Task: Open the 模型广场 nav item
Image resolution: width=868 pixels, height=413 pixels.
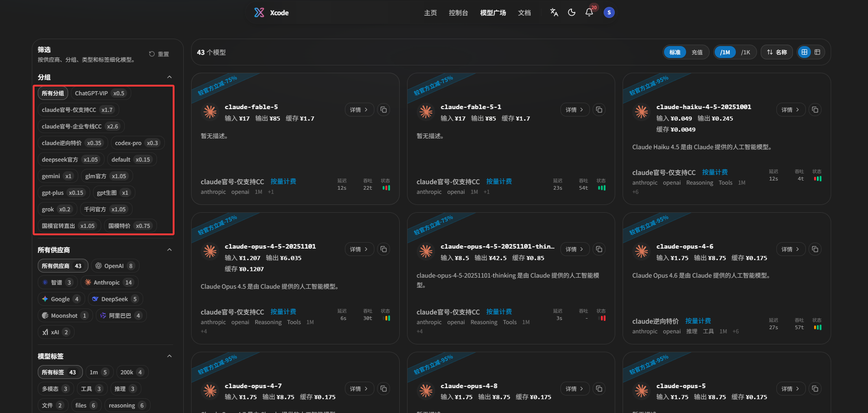Action: click(x=493, y=13)
